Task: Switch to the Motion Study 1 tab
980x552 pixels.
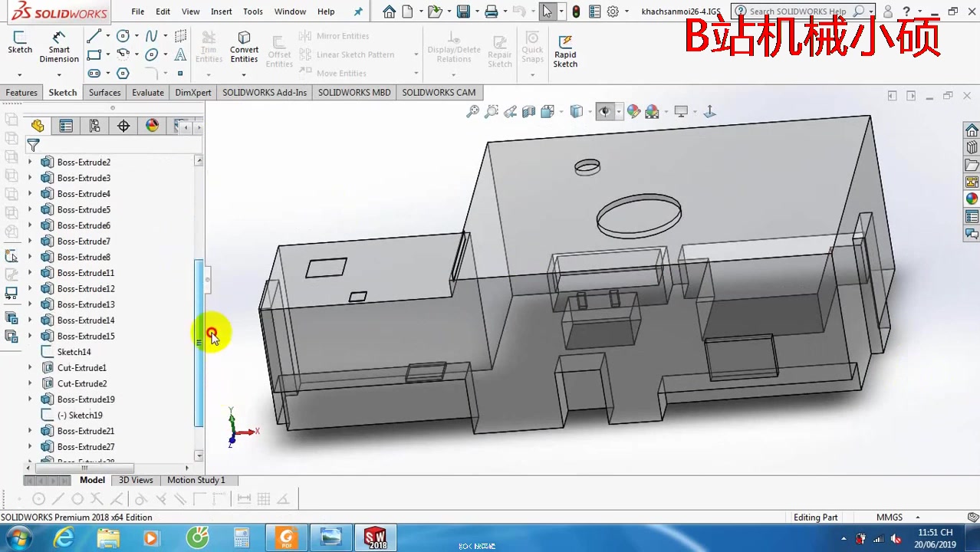Action: click(196, 479)
